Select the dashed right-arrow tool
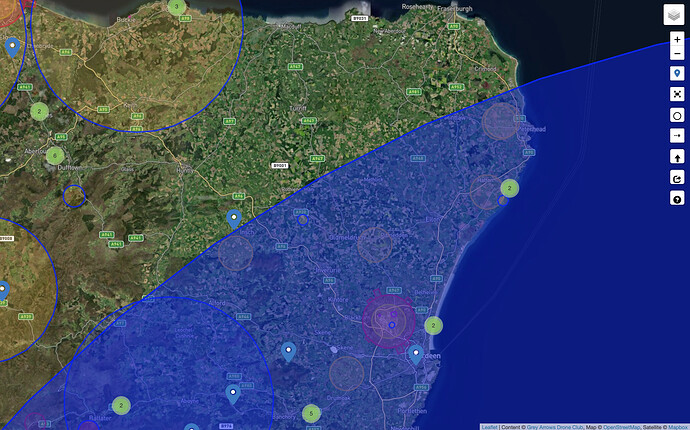The height and width of the screenshot is (430, 690). point(677,136)
